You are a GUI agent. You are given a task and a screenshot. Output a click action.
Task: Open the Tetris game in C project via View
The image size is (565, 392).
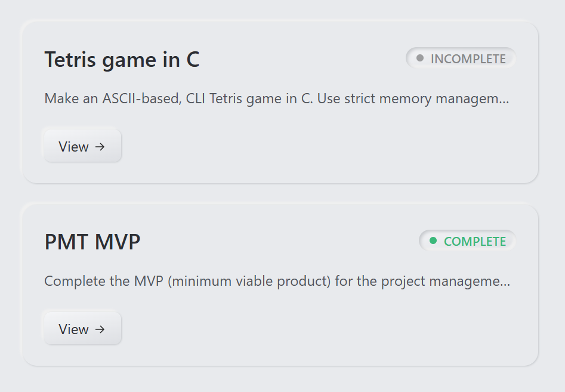[82, 147]
